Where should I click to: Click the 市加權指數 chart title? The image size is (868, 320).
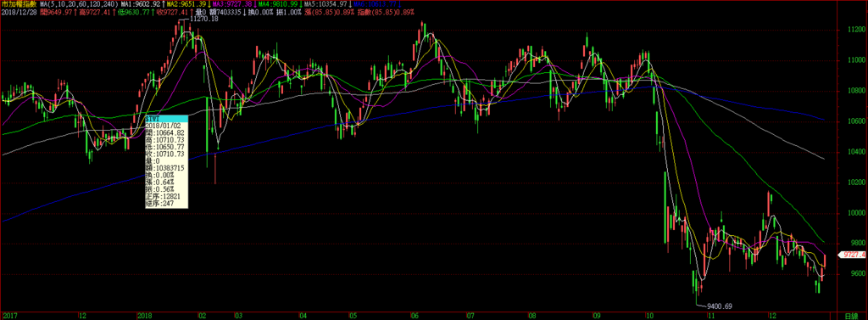(19, 4)
